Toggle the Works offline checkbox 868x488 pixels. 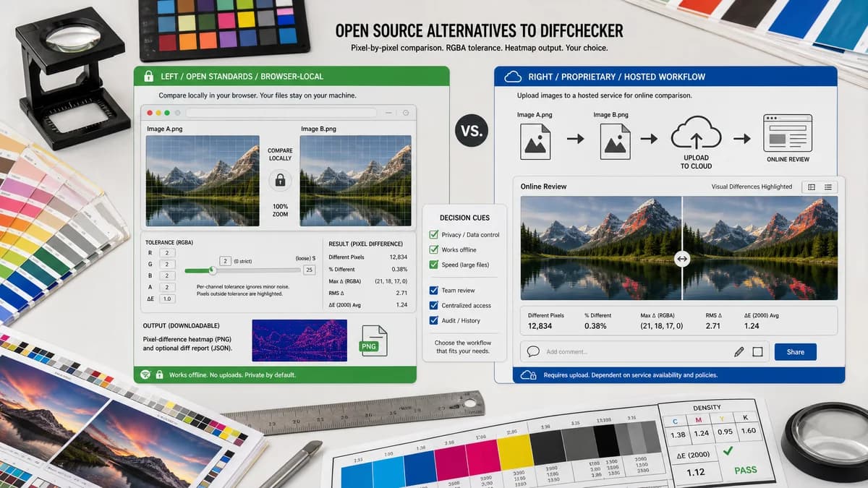click(x=433, y=249)
